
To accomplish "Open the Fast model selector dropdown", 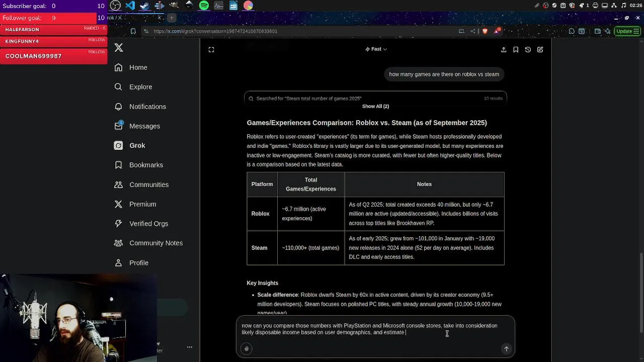I will click(376, 49).
